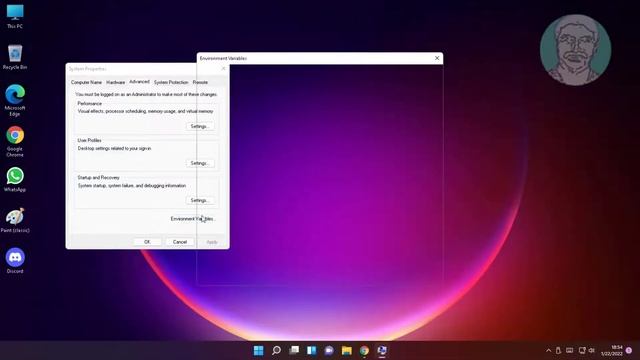Switch to Hardware tab
Image resolution: width=640 pixels, height=360 pixels.
click(x=116, y=82)
